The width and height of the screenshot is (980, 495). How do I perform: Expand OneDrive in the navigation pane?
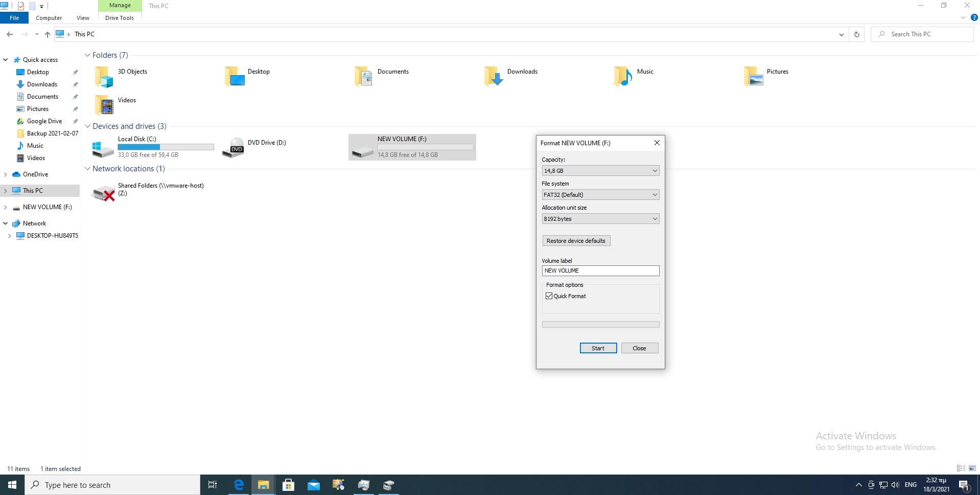[x=6, y=174]
